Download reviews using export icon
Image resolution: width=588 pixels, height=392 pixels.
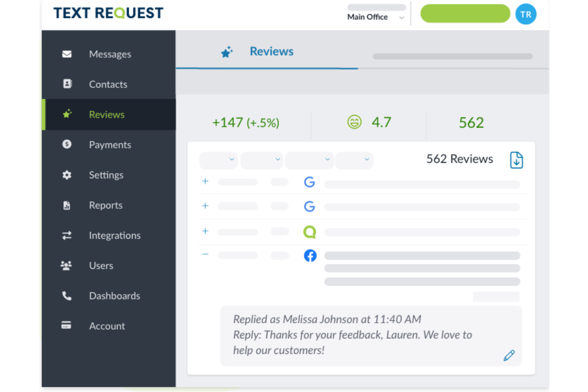[x=516, y=160]
